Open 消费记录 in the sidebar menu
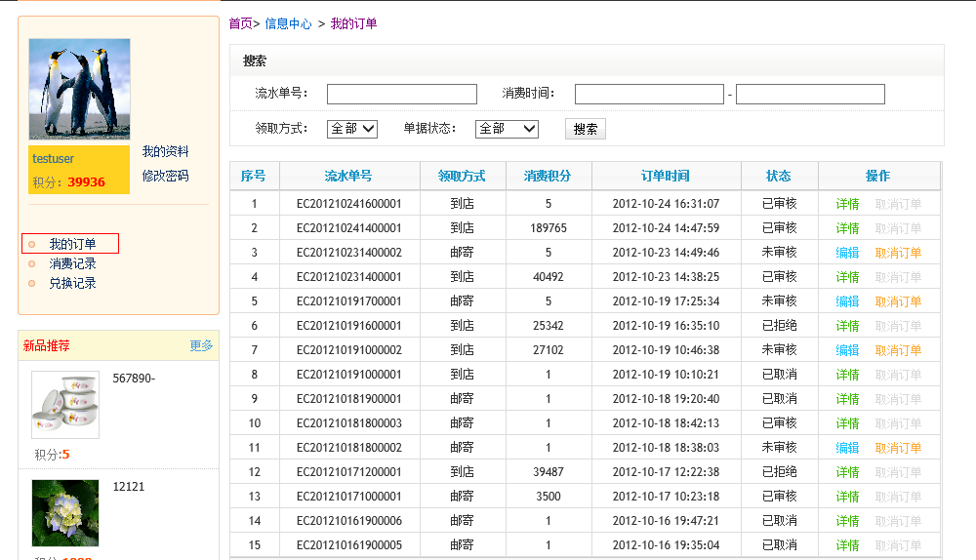 click(x=72, y=263)
